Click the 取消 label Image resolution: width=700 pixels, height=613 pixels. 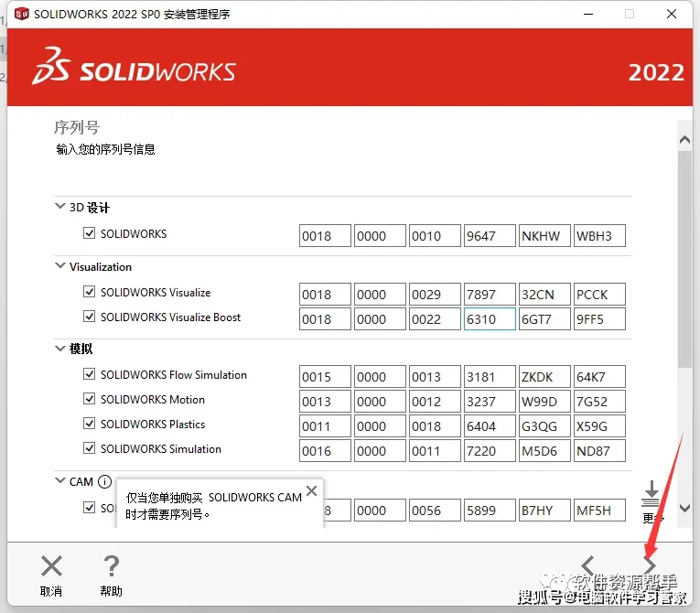tap(51, 592)
